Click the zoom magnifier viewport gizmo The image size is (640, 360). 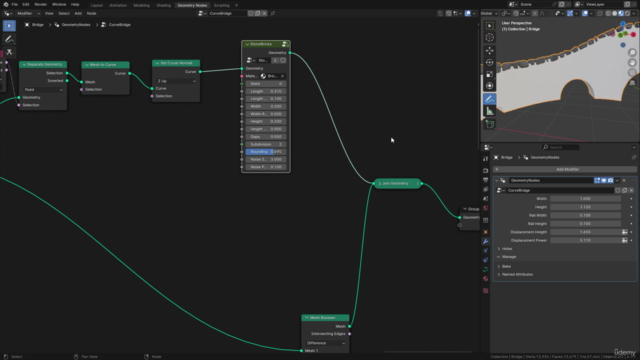(632, 53)
